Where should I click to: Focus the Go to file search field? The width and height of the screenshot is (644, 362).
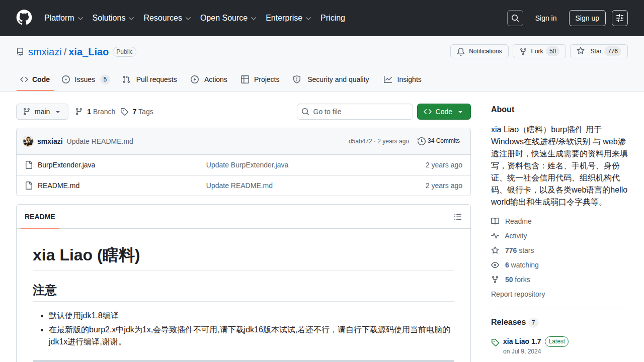355,112
